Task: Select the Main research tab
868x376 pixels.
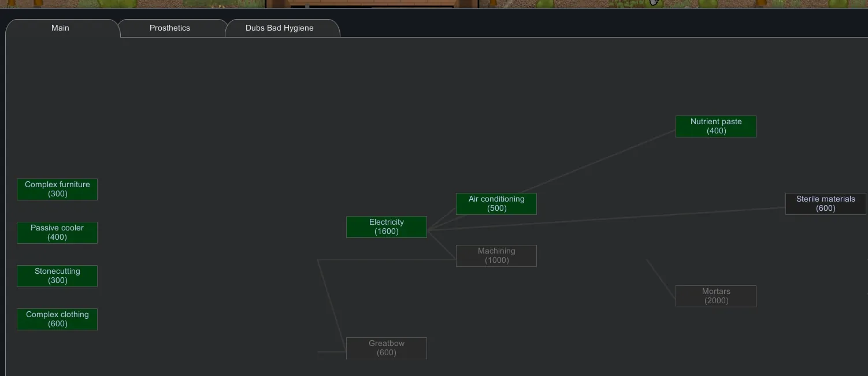Action: click(60, 28)
